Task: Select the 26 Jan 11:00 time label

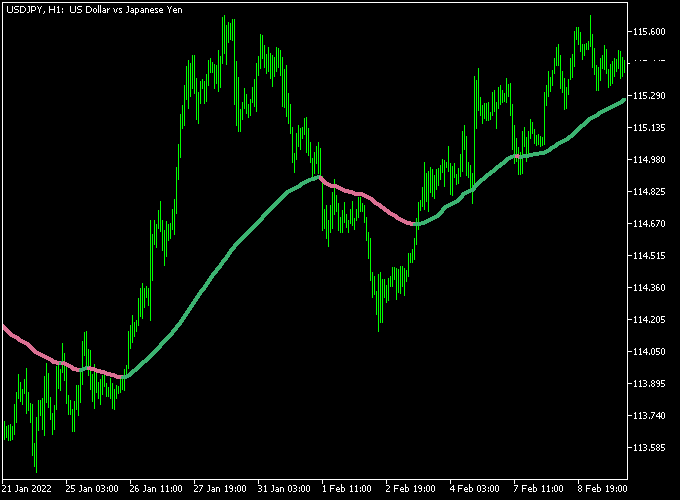Action: tap(156, 490)
